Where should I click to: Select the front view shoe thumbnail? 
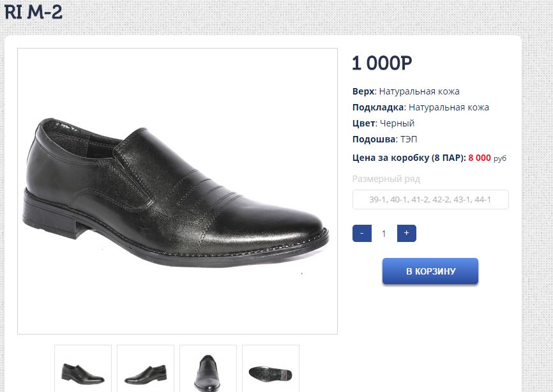pyautogui.click(x=208, y=371)
